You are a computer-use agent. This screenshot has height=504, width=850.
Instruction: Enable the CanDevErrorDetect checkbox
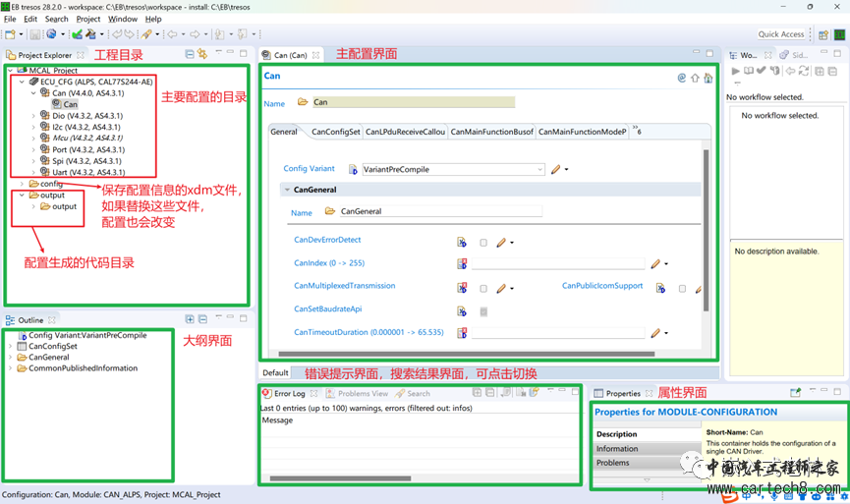click(483, 242)
